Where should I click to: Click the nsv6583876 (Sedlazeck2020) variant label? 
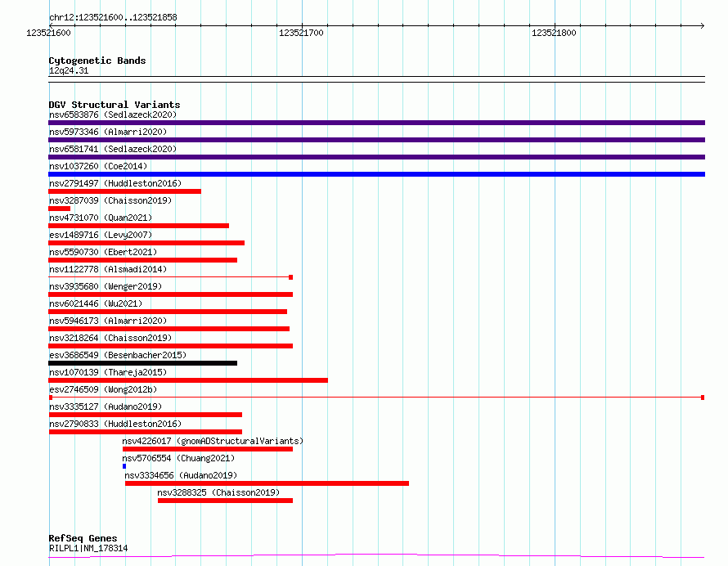pos(113,115)
